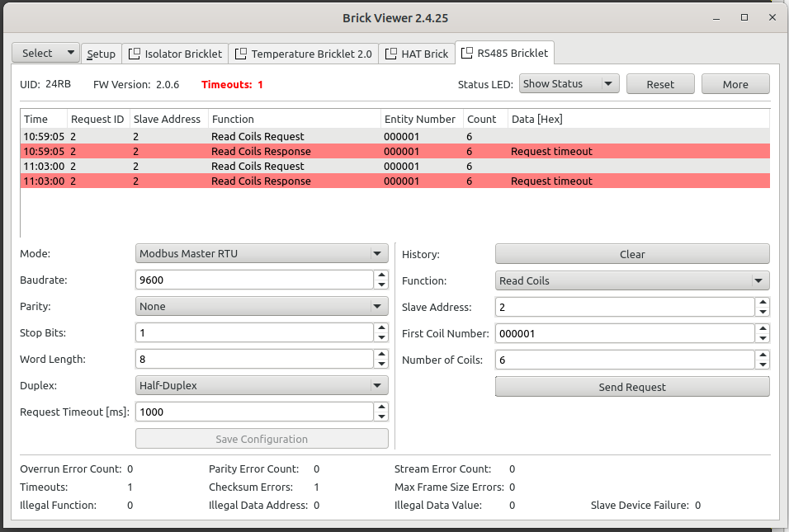Screen dimensions: 789x532
Task: Increase Stop Bits with the up arrow
Action: coord(381,327)
